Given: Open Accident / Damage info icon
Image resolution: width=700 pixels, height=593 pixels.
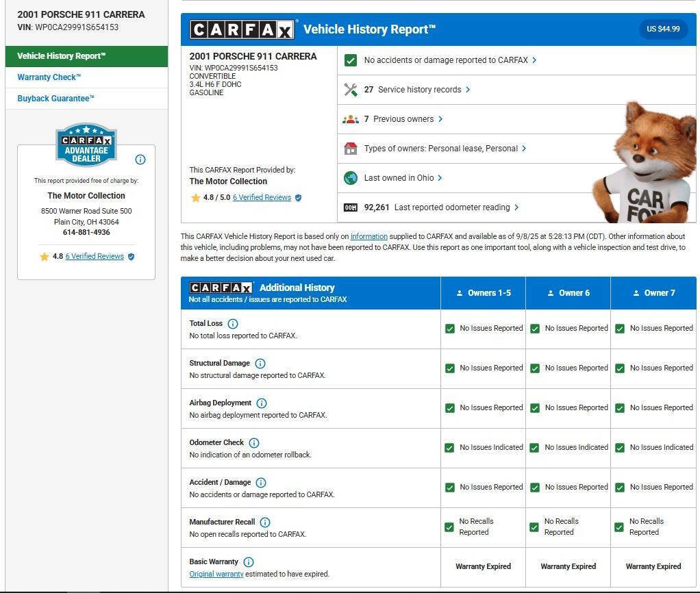Looking at the screenshot, I should [261, 483].
